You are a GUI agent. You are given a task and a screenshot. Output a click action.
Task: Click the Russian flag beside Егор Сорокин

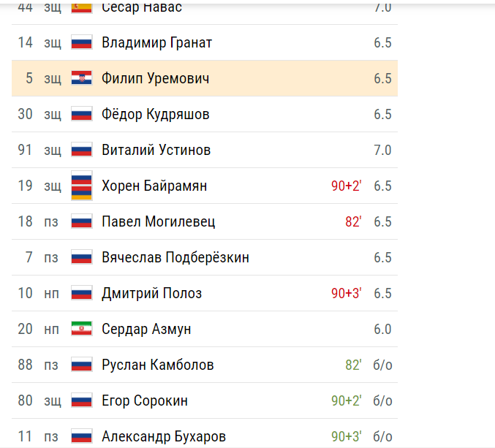pyautogui.click(x=82, y=400)
